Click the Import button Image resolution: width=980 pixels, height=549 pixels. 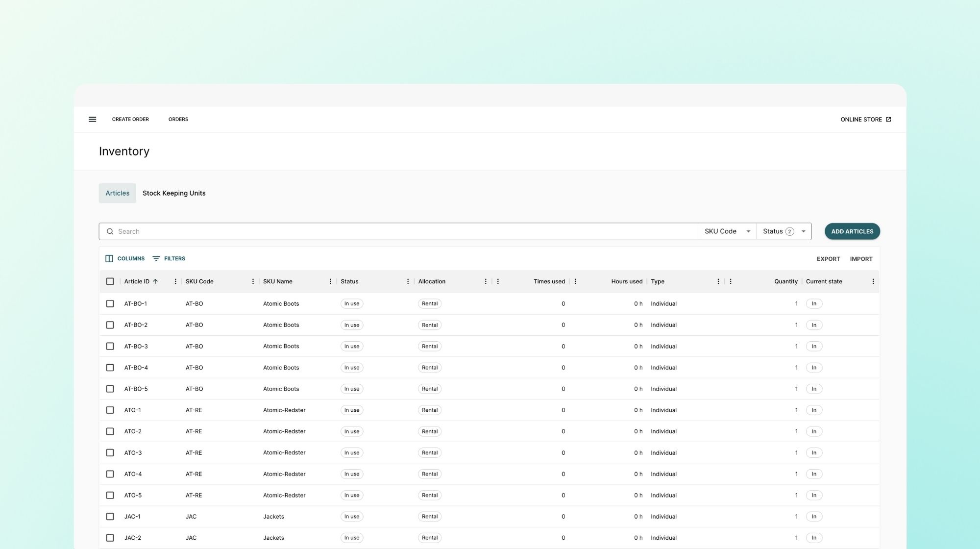(861, 259)
